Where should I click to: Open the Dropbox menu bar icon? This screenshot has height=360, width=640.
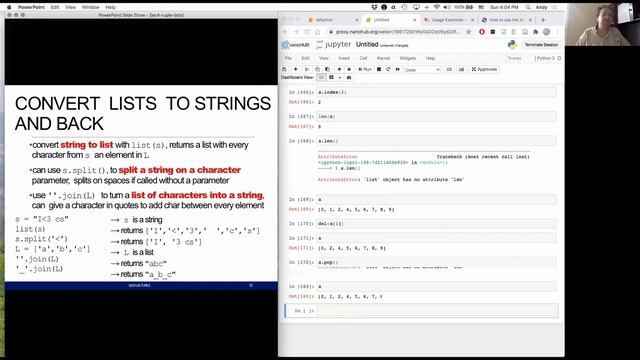click(x=374, y=7)
